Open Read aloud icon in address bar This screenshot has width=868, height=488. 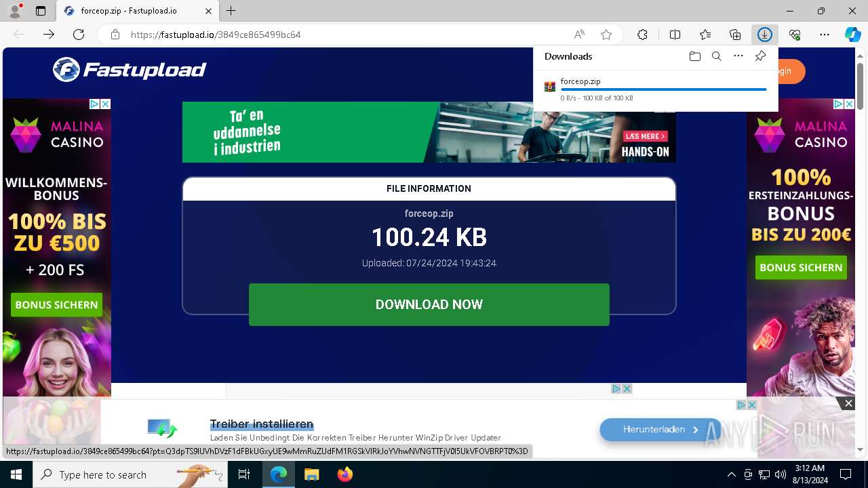click(x=579, y=35)
